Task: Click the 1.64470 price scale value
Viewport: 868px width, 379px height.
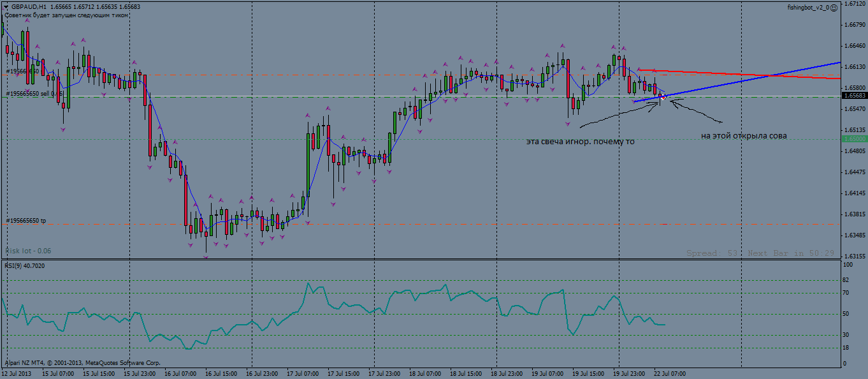Action: pos(854,172)
